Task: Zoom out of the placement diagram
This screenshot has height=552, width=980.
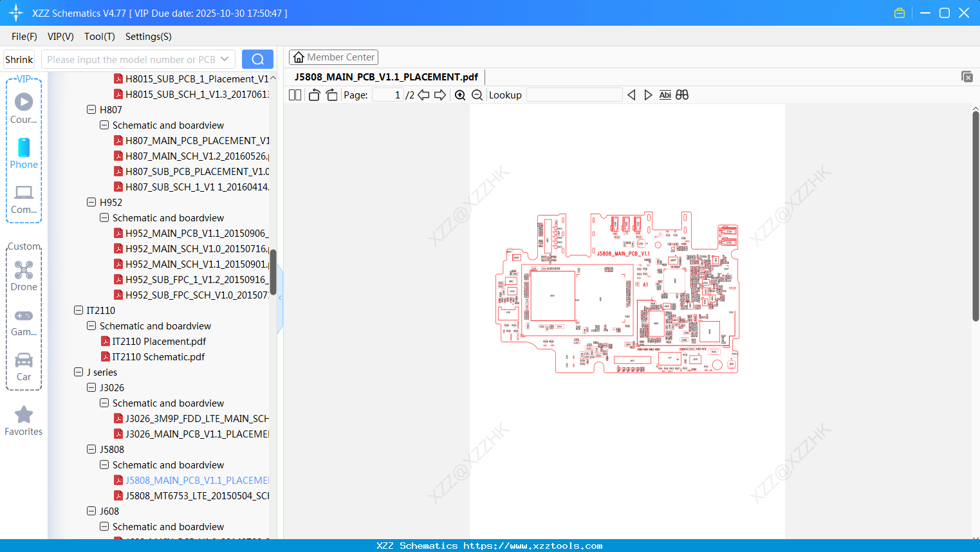Action: pyautogui.click(x=477, y=95)
